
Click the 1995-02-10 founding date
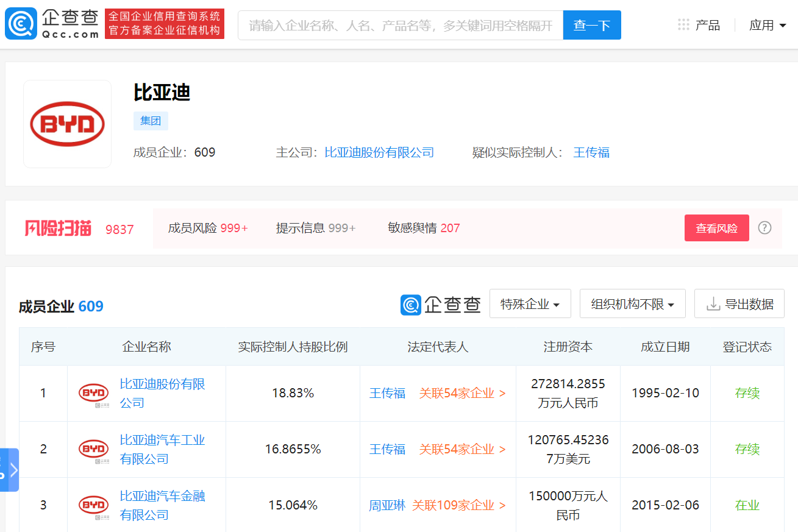coord(665,393)
